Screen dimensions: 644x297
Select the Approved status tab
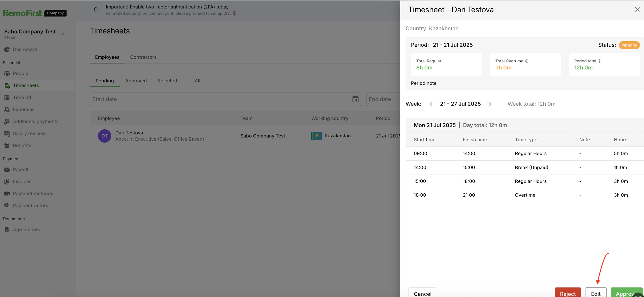(136, 81)
